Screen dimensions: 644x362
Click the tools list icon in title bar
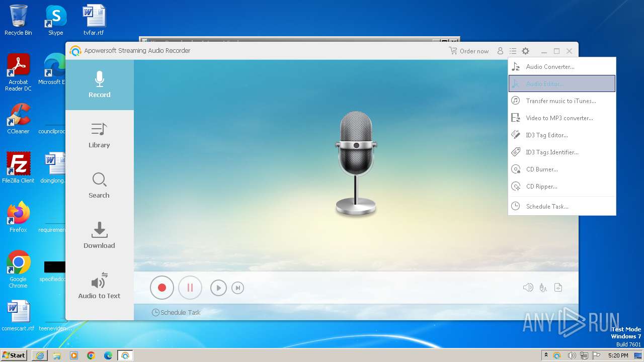[x=513, y=51]
